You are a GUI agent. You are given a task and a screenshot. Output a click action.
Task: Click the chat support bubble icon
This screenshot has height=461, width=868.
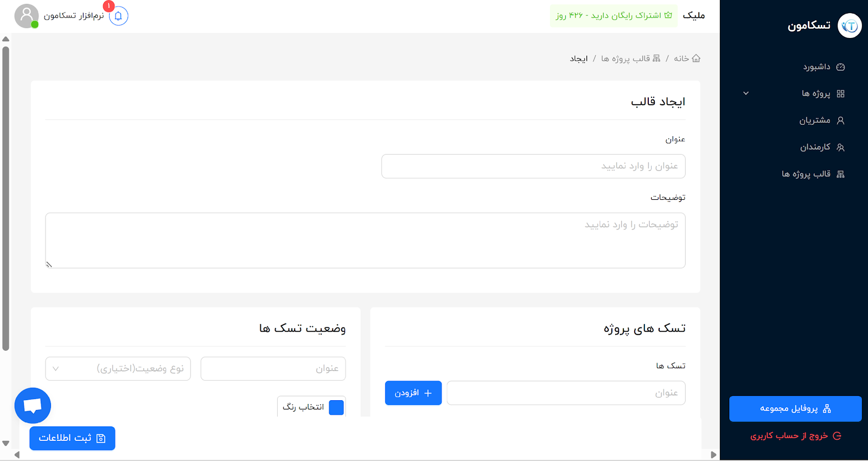pos(33,405)
